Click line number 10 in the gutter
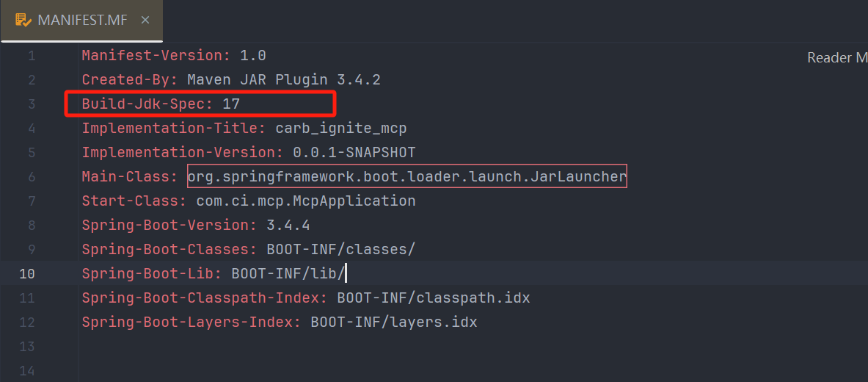Viewport: 868px width, 382px height. pos(27,274)
